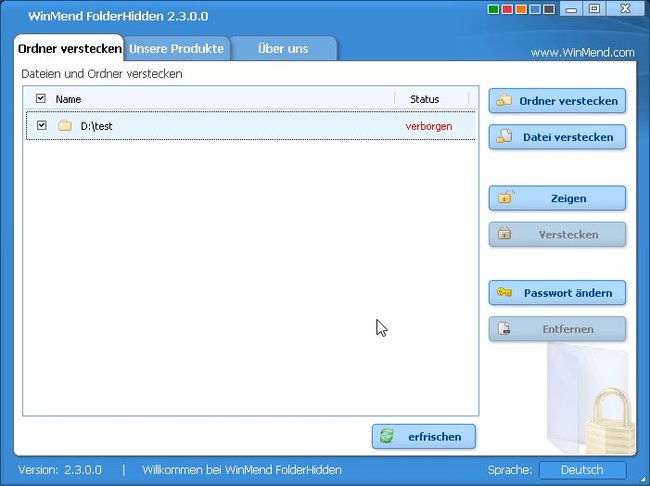Viewport: 650px width, 486px height.
Task: Choose the red color theme swatch
Action: (507, 9)
